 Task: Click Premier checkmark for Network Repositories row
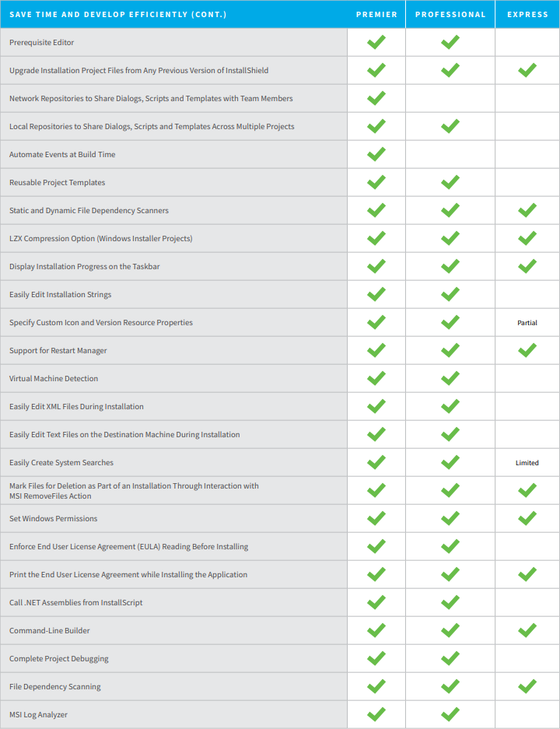coord(376,98)
